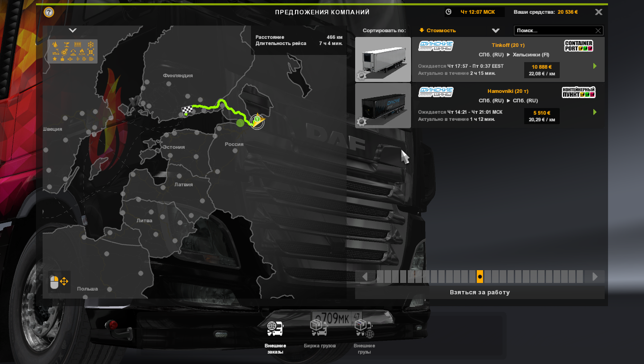The image size is (644, 364).
Task: Toggle the urgency double-chevron filter
Action: 84,59
